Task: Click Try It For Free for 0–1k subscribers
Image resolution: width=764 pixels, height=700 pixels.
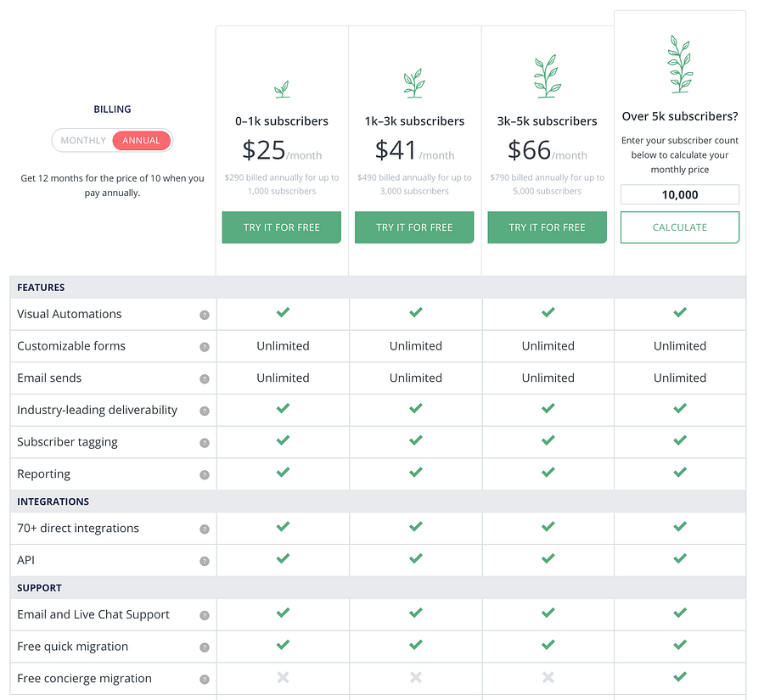Action: 282,227
